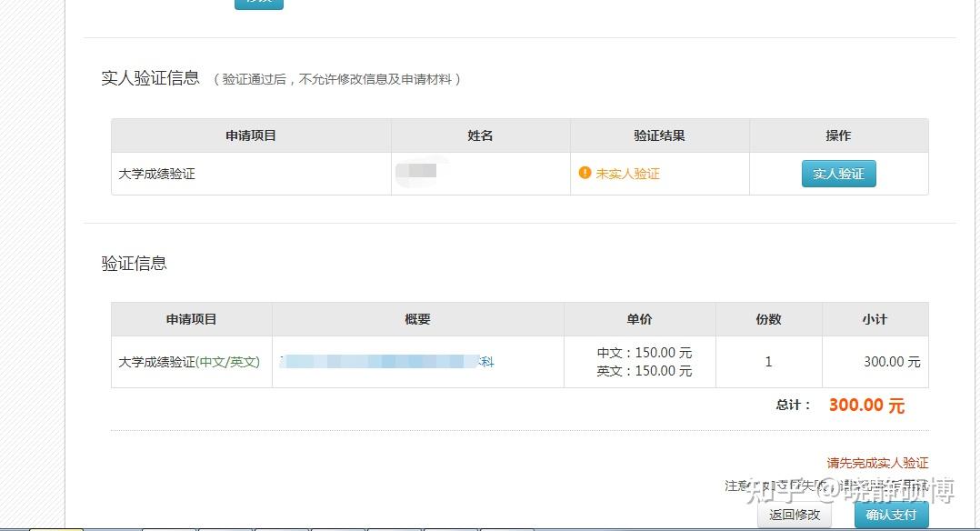The image size is (980, 531).
Task: Click the 操作 column header
Action: coord(838,135)
